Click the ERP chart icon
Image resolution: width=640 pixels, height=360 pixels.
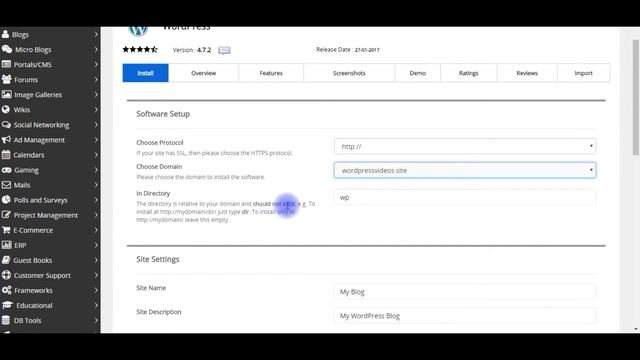point(6,245)
